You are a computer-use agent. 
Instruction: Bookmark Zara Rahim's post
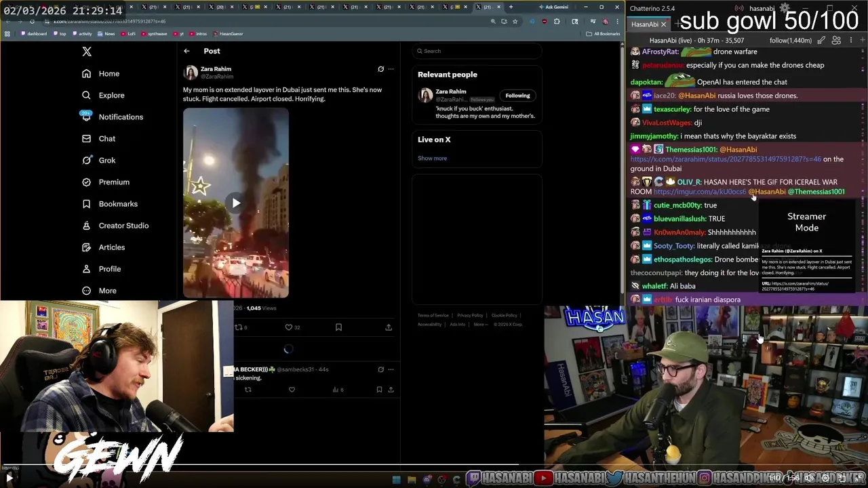click(338, 327)
